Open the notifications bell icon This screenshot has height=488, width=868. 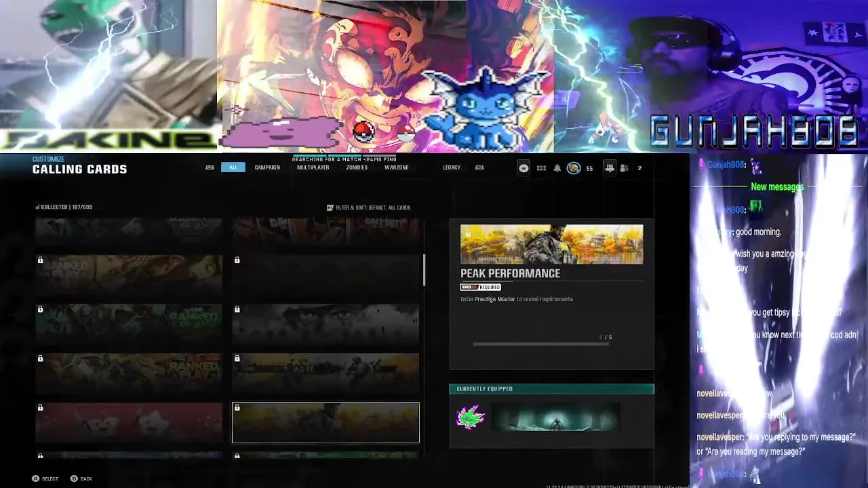[557, 168]
